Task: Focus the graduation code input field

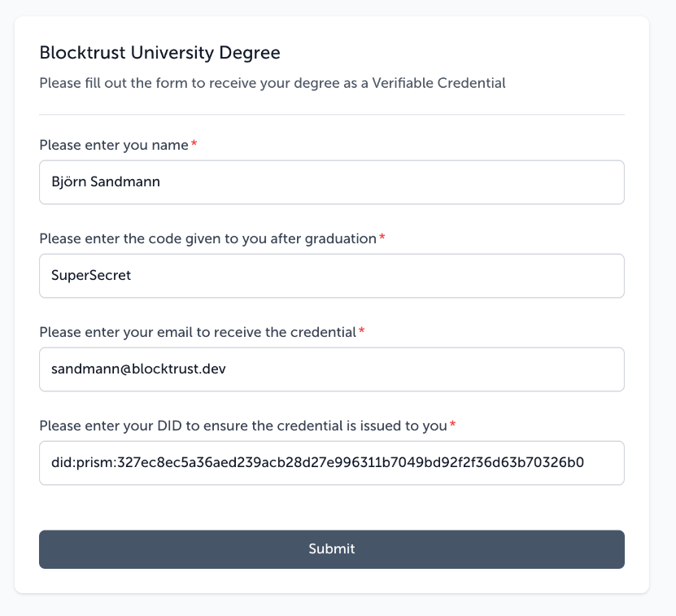Action: click(x=332, y=276)
